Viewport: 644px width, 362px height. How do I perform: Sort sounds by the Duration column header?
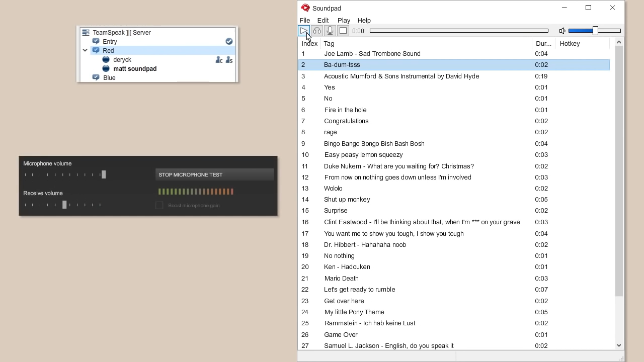click(544, 44)
